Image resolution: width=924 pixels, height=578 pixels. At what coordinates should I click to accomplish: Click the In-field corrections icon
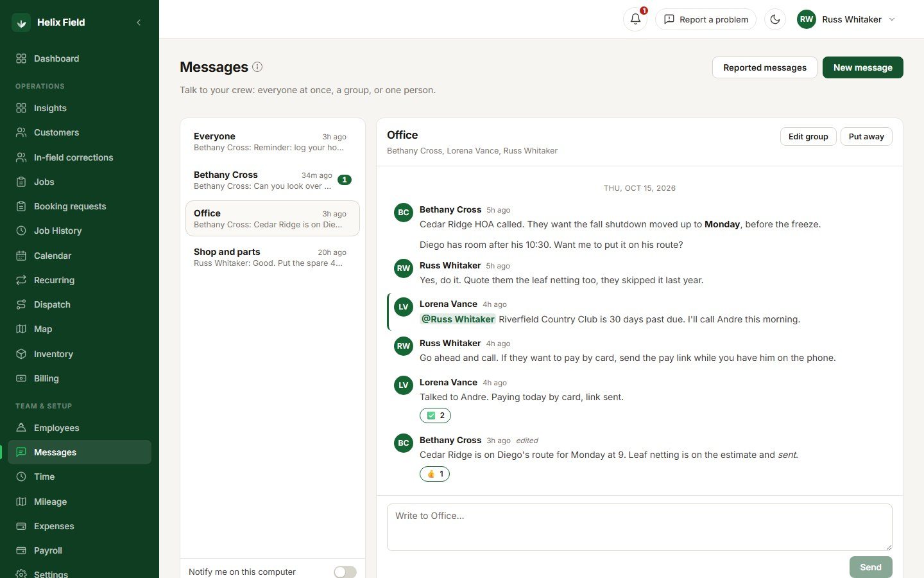coord(21,157)
